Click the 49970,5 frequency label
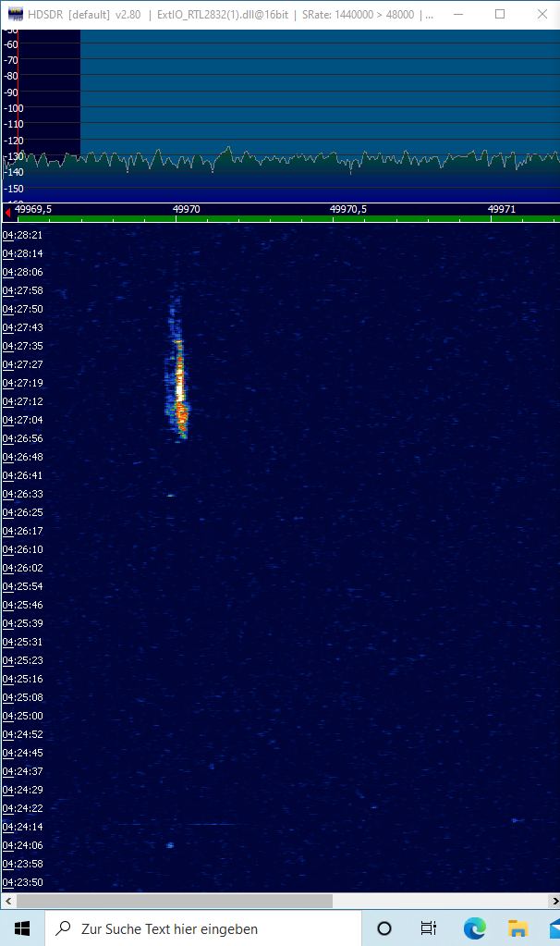Screen dimensions: 560x946 [347, 209]
